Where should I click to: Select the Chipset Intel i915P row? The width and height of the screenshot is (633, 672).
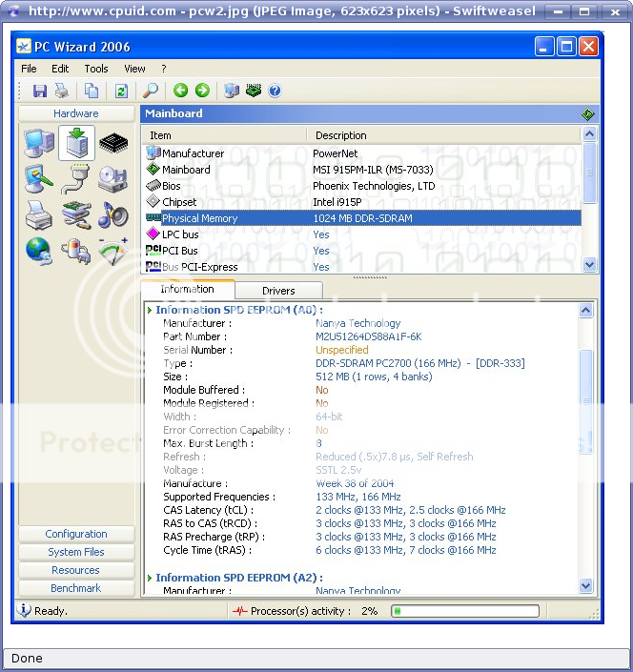[362, 202]
